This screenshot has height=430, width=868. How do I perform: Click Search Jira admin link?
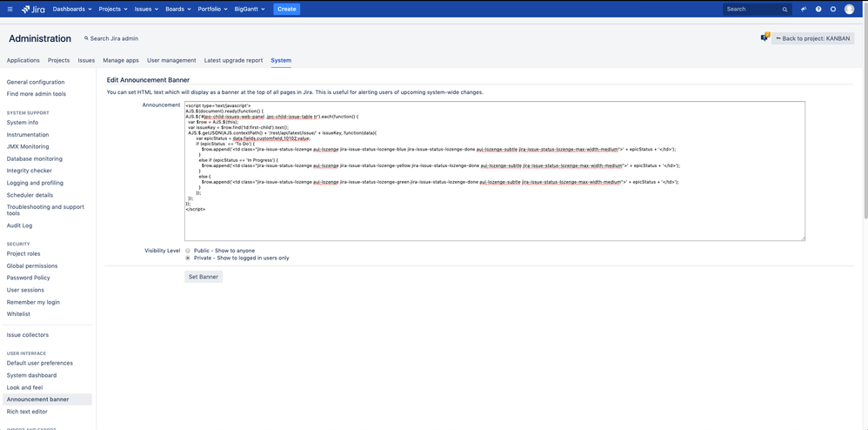(111, 39)
